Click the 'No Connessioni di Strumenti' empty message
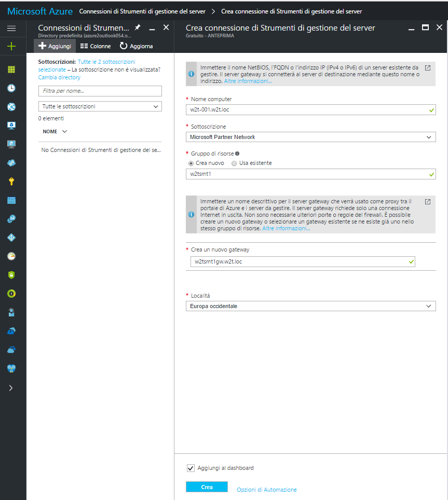This screenshot has height=500, width=448. point(101,150)
